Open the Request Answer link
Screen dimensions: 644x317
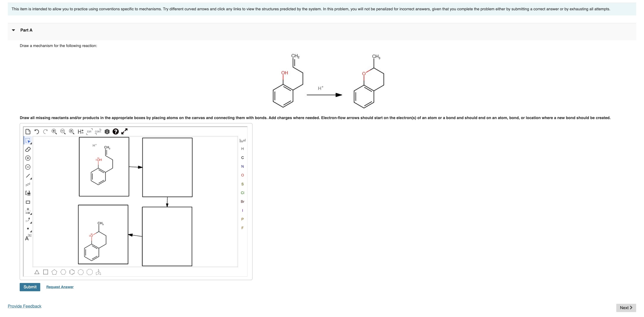pyautogui.click(x=59, y=287)
